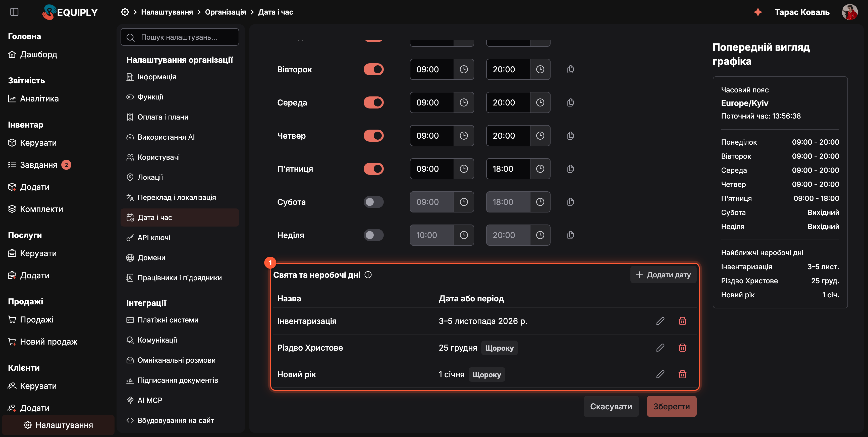Viewport: 868px width, 437px height.
Task: Copy Середа hours using the copy icon
Action: (570, 102)
